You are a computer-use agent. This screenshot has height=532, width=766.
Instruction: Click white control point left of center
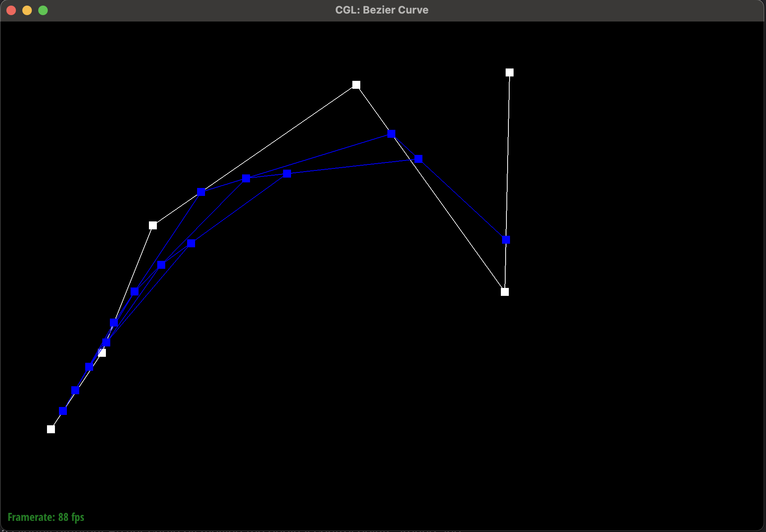coord(153,225)
